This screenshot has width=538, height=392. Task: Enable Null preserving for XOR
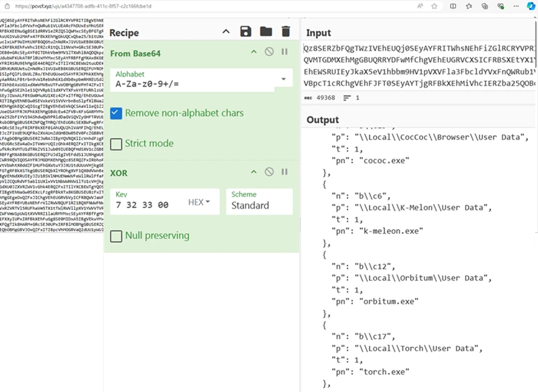(116, 235)
